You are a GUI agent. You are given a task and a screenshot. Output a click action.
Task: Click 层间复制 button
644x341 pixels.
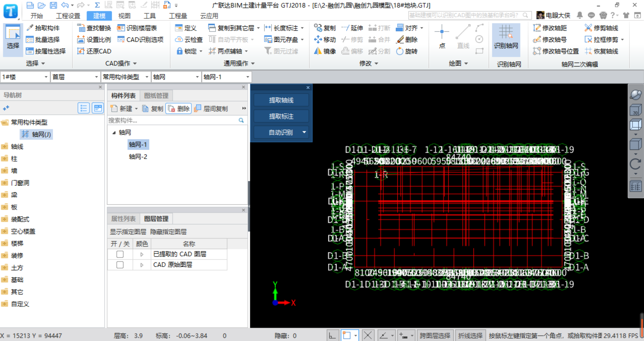(x=211, y=109)
